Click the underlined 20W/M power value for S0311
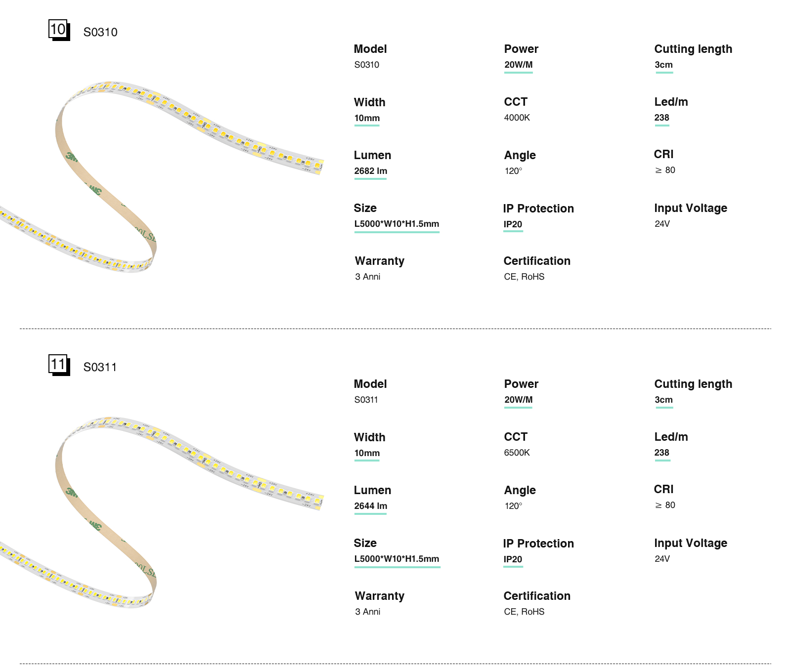The height and width of the screenshot is (672, 791). [x=518, y=400]
